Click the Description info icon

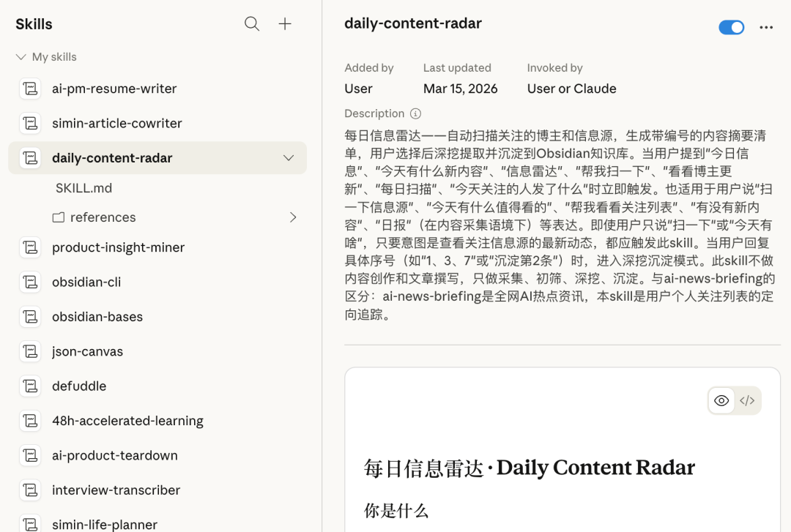[x=415, y=113]
